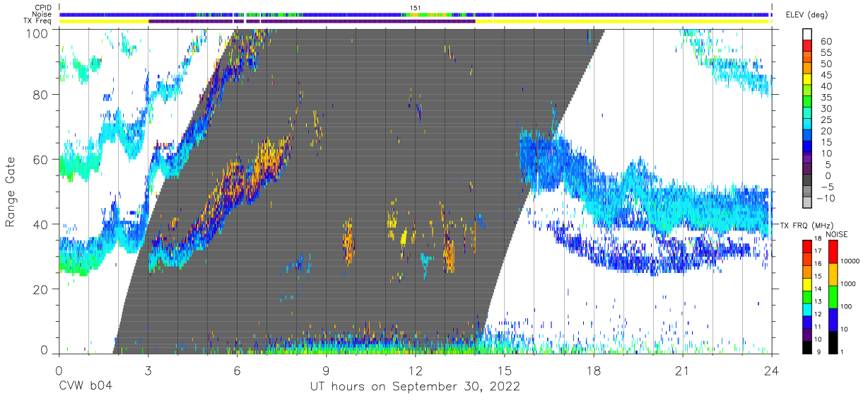Click the '−5' label on elevation colorbar
Screen dimensions: 868x401
click(828, 187)
